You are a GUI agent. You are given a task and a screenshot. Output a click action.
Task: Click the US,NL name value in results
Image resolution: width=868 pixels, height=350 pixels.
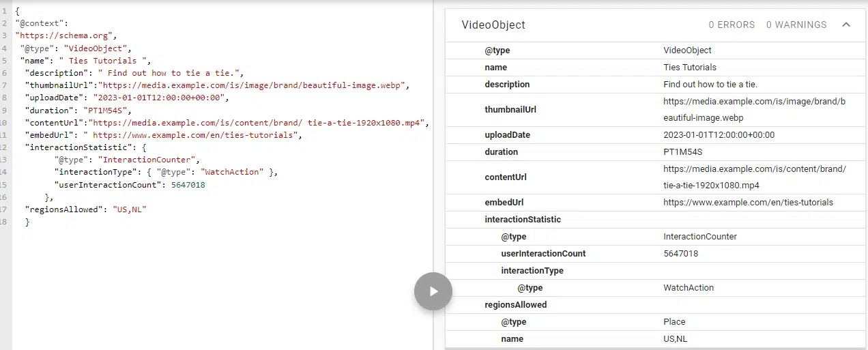click(x=676, y=339)
